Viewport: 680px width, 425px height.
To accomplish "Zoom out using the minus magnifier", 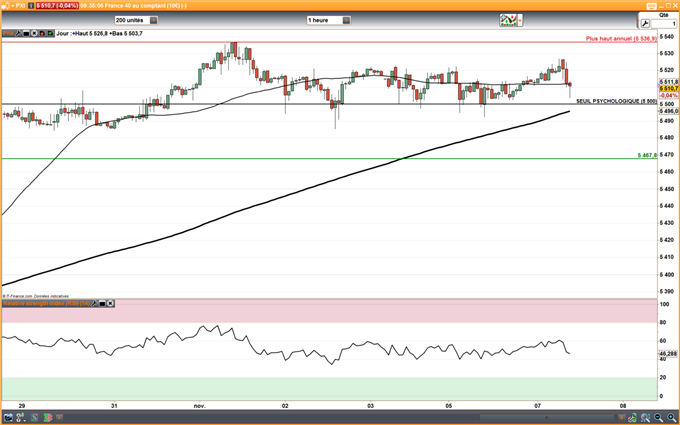I will tap(658, 418).
